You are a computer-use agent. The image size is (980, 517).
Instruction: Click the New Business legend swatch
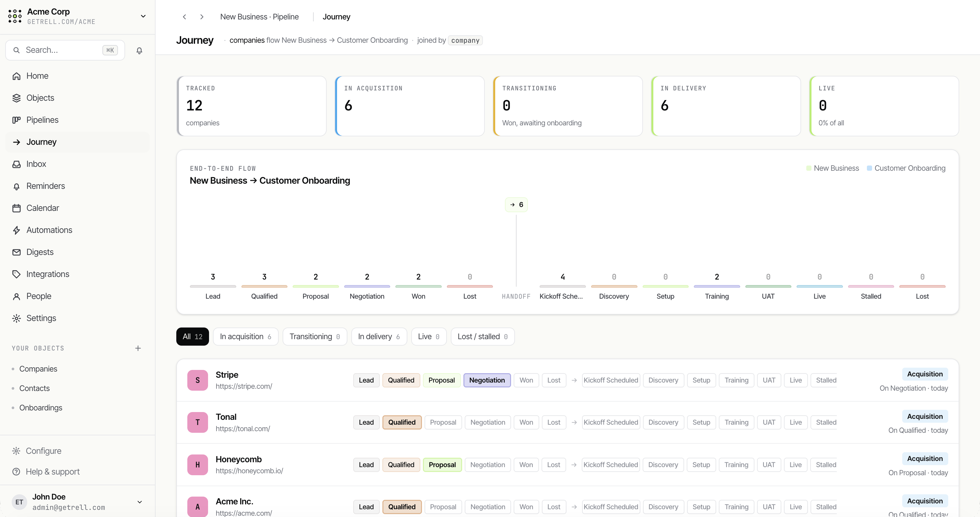(809, 168)
